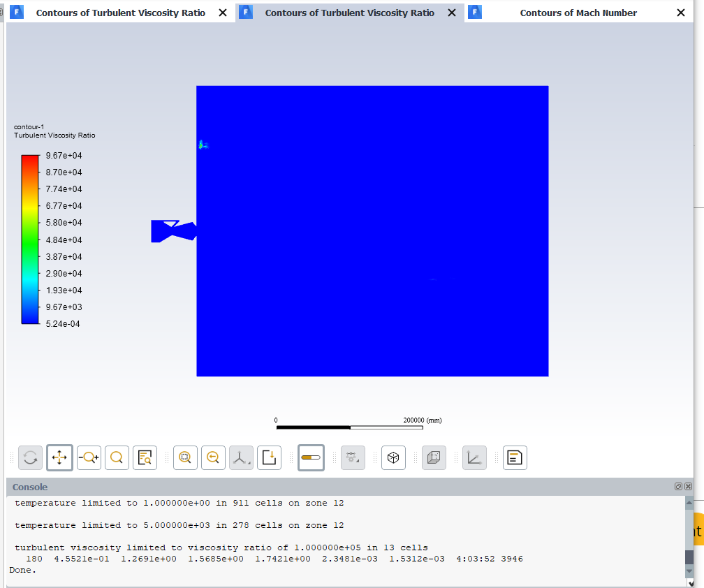
Task: Click Fluent icon on inactive Viscosity Ratio tab
Action: (x=17, y=12)
